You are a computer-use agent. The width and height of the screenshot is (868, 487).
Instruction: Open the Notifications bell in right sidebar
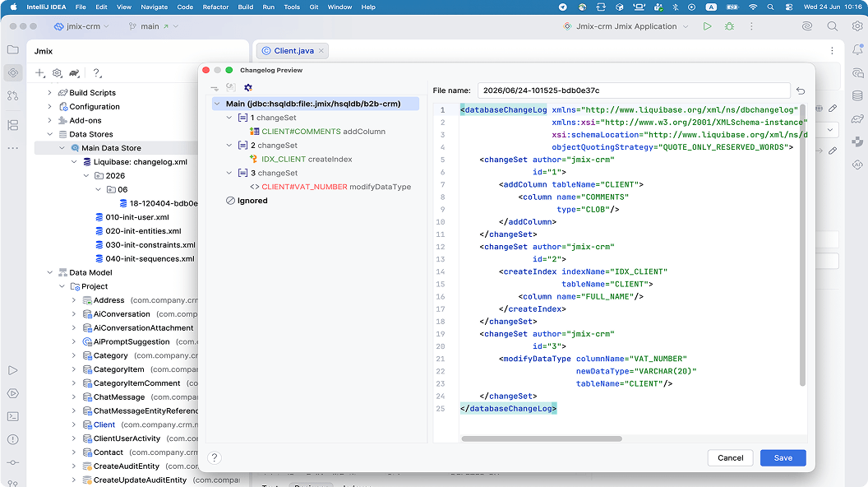(857, 49)
